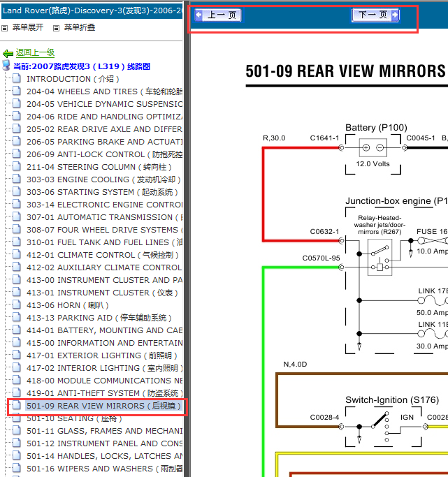The width and height of the screenshot is (448, 477).
Task: Open INTRODUCTION (介绍) entry
Action: tap(73, 79)
